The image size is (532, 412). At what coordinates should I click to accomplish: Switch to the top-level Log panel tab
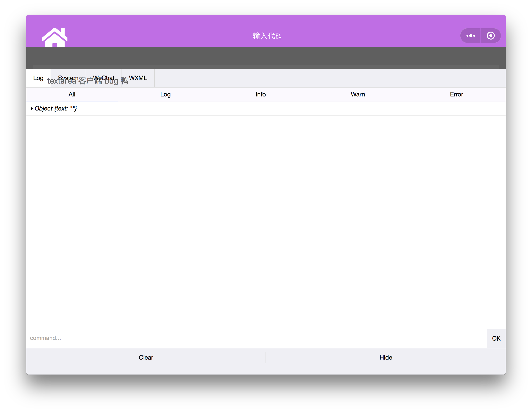tap(38, 78)
